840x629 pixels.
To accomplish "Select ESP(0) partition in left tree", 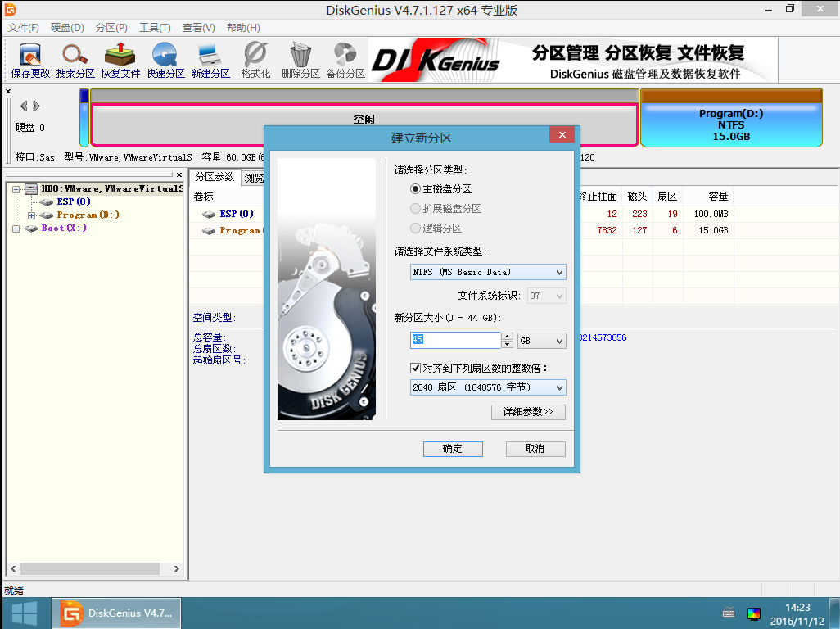I will click(74, 201).
